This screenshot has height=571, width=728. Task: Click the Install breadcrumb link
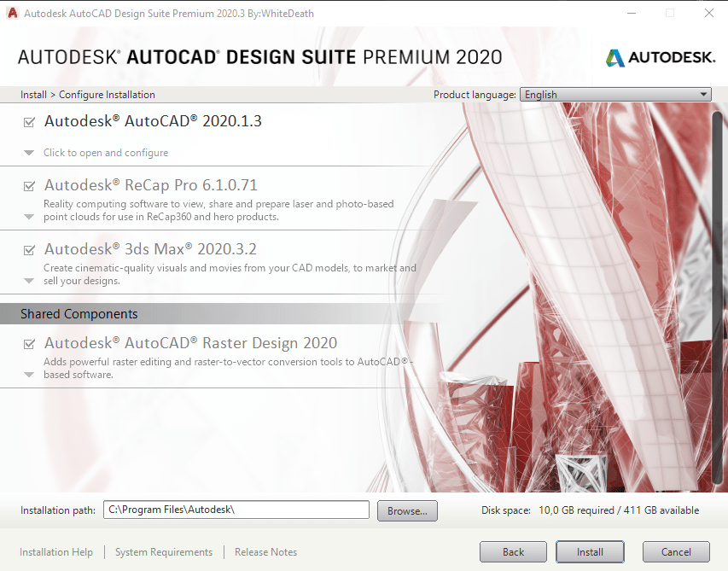coord(33,95)
